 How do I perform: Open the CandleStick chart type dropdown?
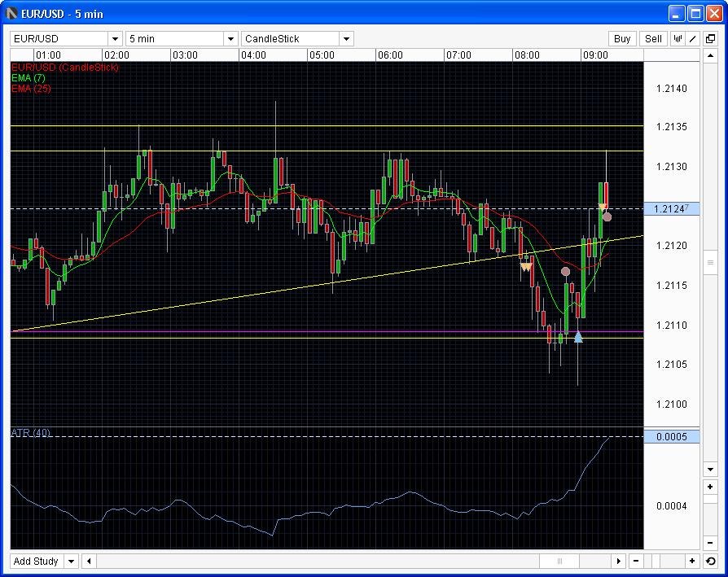tap(346, 39)
